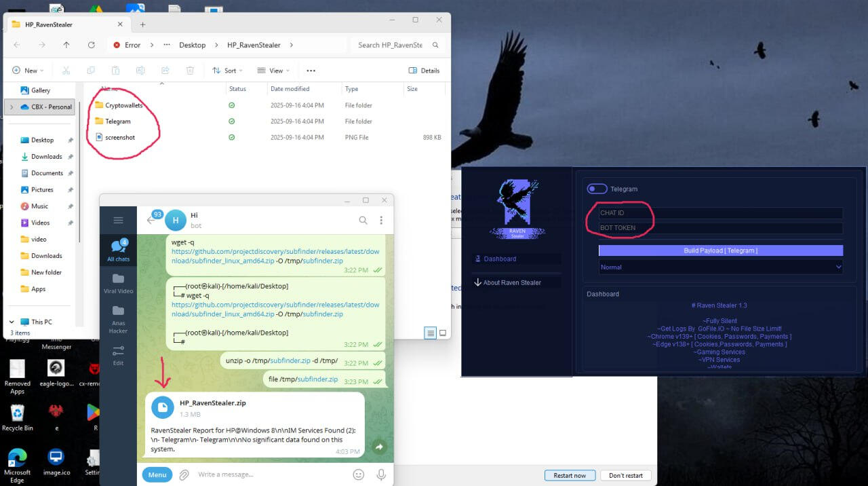The image size is (868, 486).
Task: Open Anas Hacker folder in Telegram sidebar
Action: [x=118, y=318]
